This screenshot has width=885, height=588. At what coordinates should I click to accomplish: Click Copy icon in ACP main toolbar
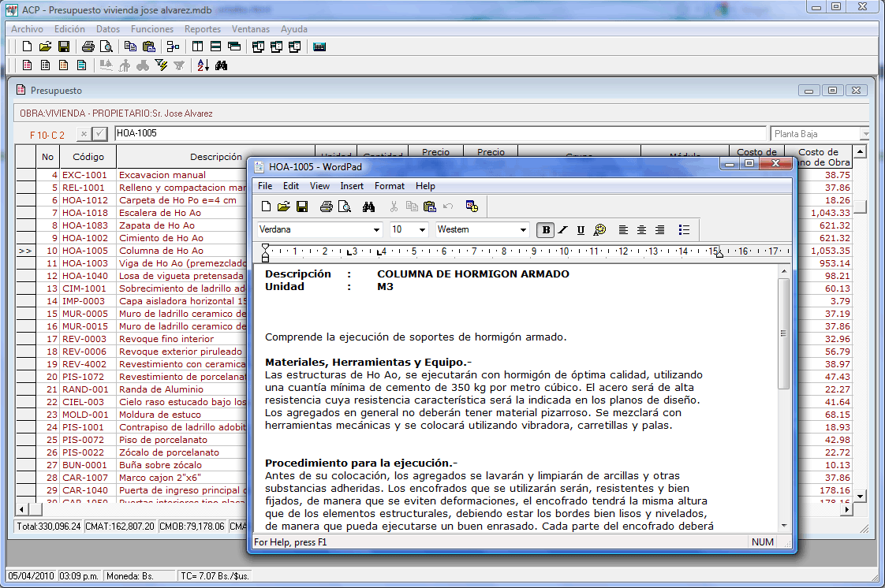[130, 47]
